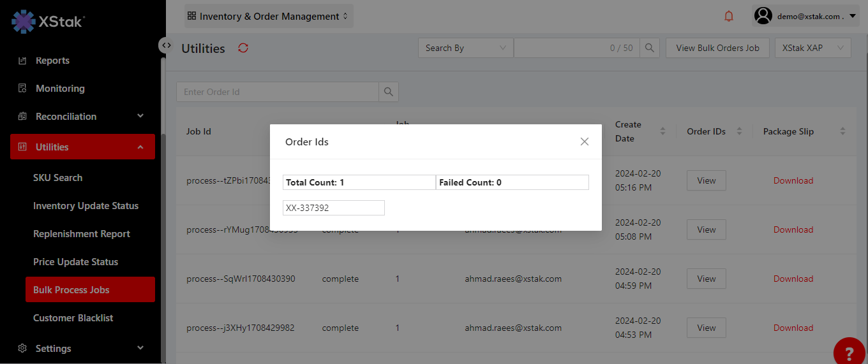This screenshot has width=868, height=364.
Task: Open the red help question mark button
Action: pyautogui.click(x=849, y=353)
